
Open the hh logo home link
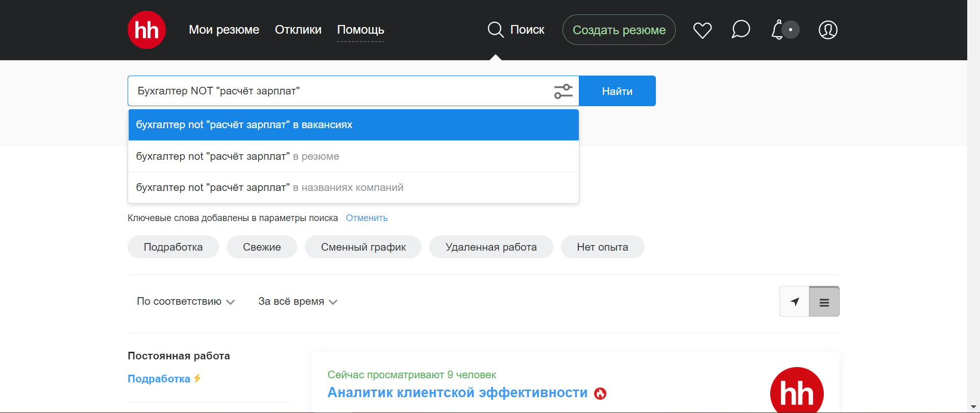click(146, 30)
